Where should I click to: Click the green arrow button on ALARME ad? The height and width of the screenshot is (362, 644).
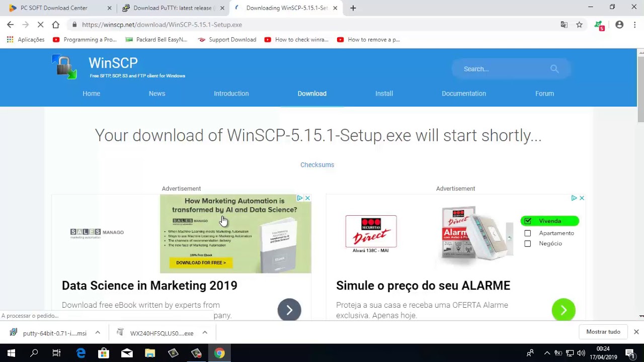(x=563, y=310)
